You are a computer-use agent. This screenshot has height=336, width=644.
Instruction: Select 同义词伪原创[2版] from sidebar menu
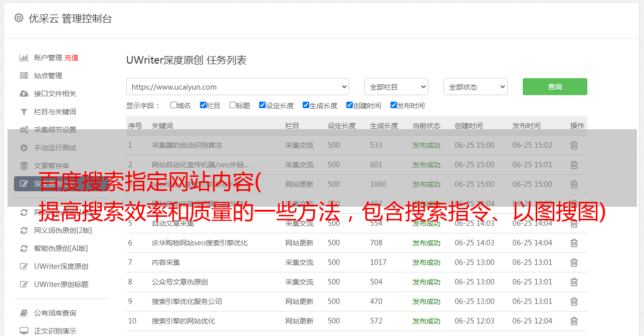coord(63,230)
